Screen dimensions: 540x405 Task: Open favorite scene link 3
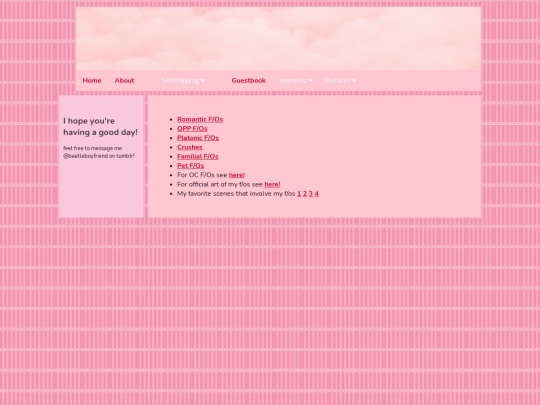(311, 194)
